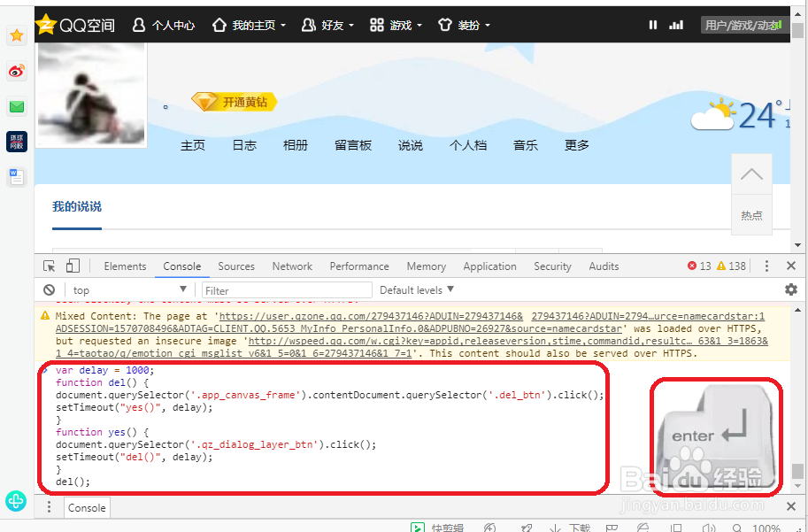Screen dimensions: 808x532
Task: Switch to the Audits panel
Action: (604, 266)
